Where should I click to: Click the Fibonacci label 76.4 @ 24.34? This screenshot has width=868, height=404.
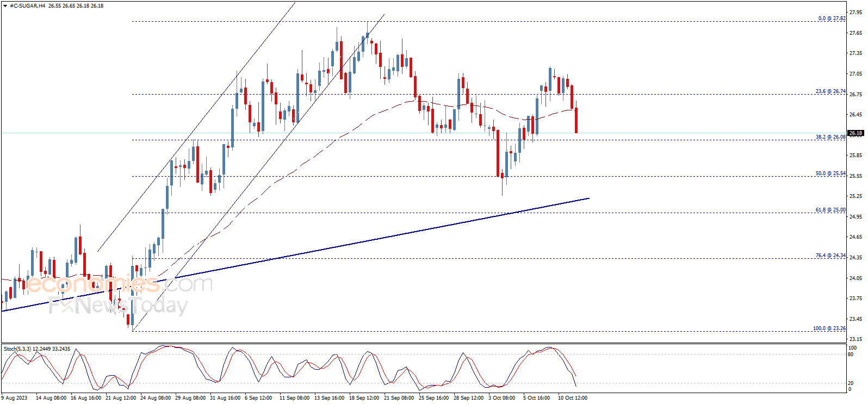point(830,256)
